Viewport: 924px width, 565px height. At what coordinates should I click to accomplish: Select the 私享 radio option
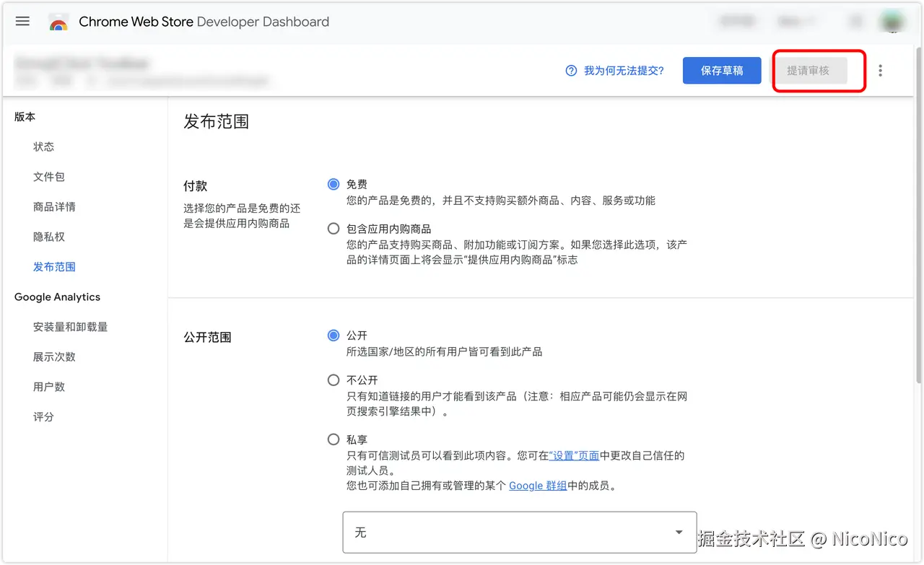333,439
